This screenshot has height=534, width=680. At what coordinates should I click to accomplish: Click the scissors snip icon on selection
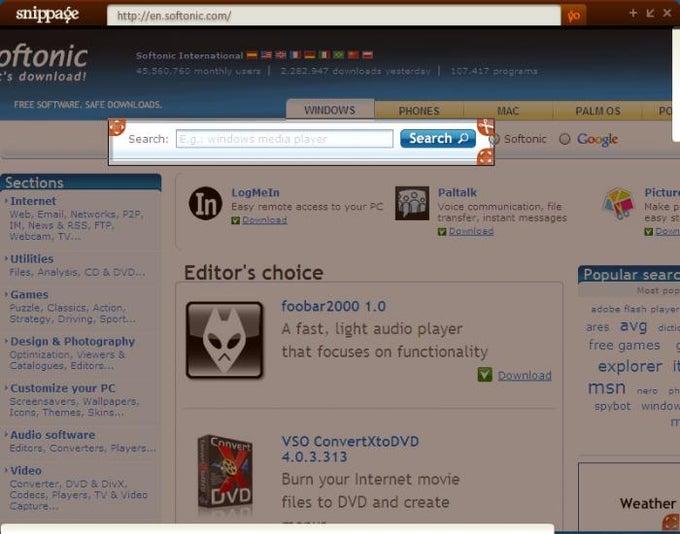486,127
